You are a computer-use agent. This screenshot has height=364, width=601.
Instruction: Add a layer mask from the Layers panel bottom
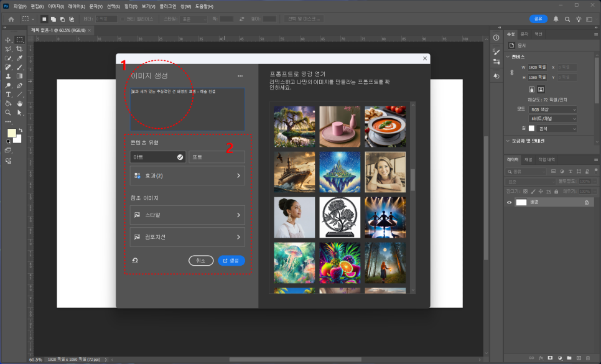pos(550,358)
